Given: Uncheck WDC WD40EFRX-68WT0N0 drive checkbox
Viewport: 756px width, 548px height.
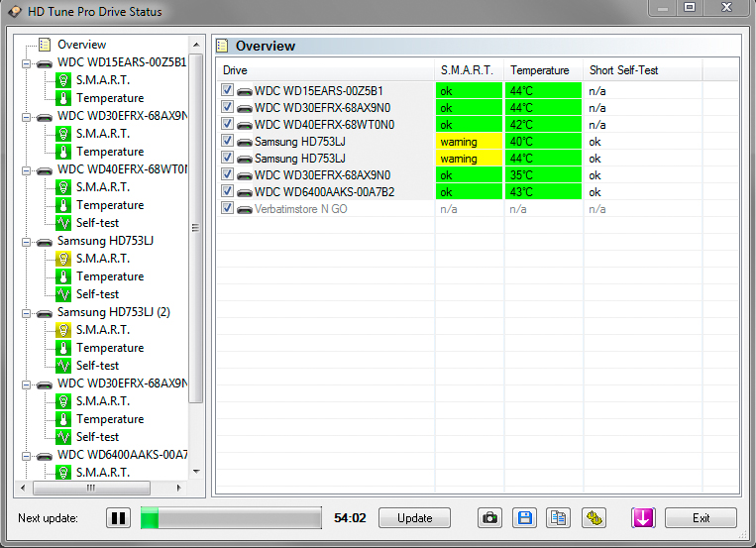Looking at the screenshot, I should 227,124.
